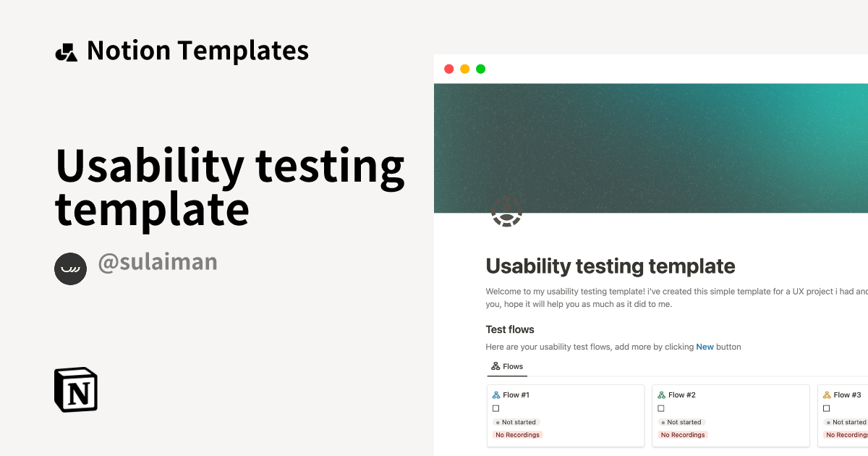
Task: Open the Not started status on Flow #2
Action: (681, 422)
